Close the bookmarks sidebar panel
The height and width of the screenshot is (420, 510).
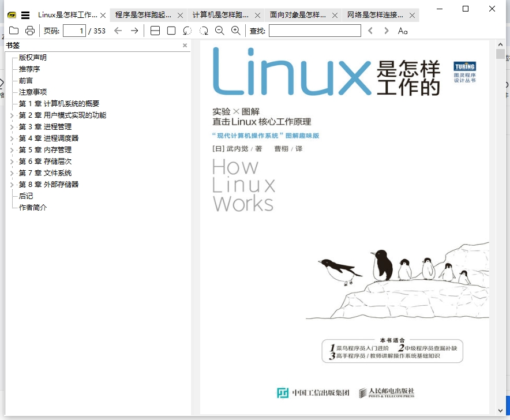coord(185,45)
